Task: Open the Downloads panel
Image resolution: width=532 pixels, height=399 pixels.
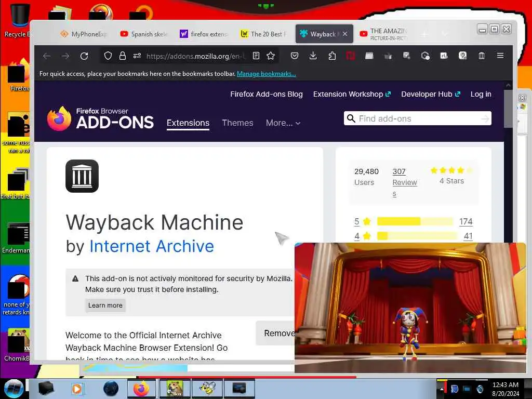Action: point(313,56)
